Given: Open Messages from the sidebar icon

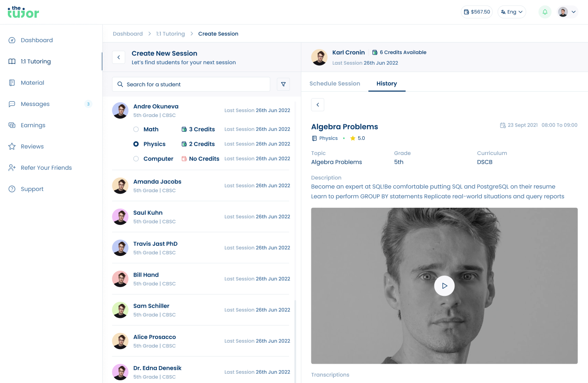Looking at the screenshot, I should tap(12, 104).
